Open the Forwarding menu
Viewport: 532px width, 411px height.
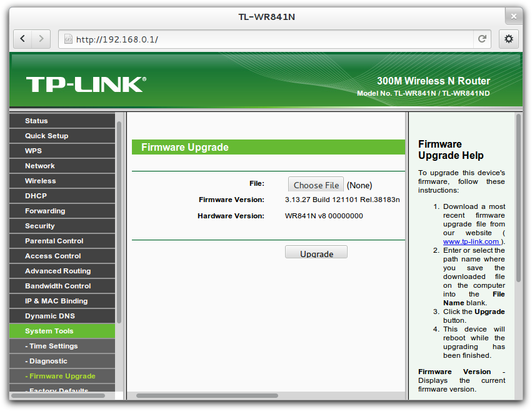click(62, 211)
